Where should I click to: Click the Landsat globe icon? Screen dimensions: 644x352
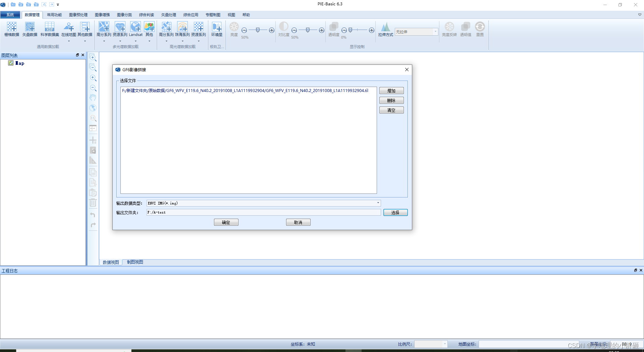pos(136,27)
